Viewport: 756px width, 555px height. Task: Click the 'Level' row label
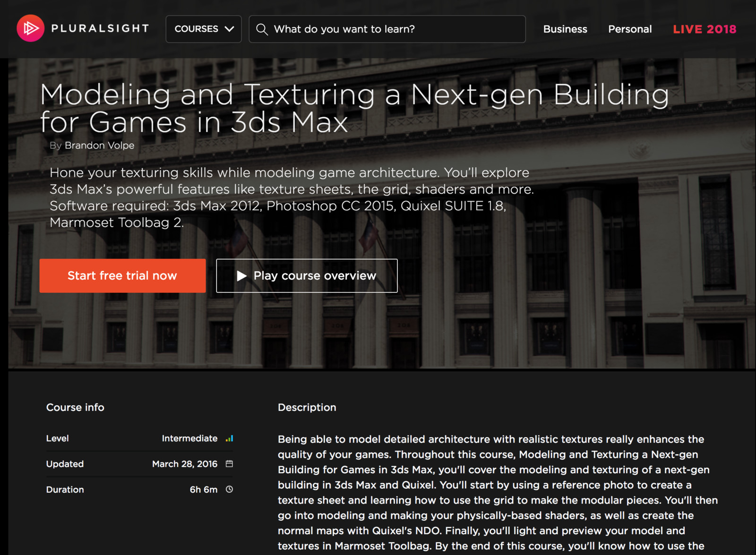click(x=57, y=438)
